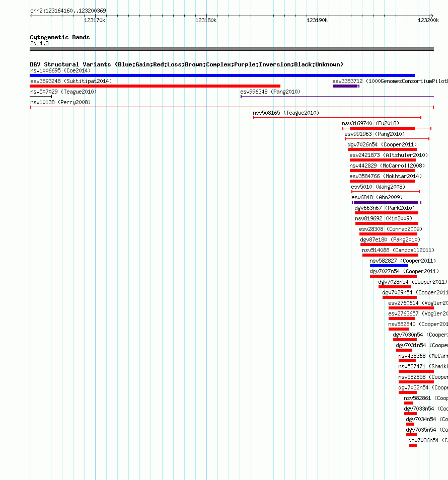Screen dimensions: 448x480
Task: Click esv991963 (Pang2010) label
Action: tap(375, 134)
